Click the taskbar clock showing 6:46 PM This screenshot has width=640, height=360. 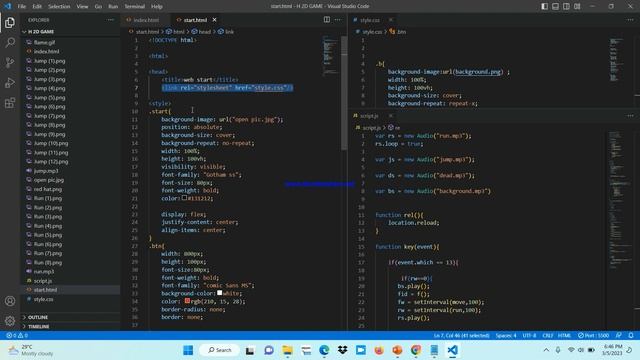click(x=612, y=350)
